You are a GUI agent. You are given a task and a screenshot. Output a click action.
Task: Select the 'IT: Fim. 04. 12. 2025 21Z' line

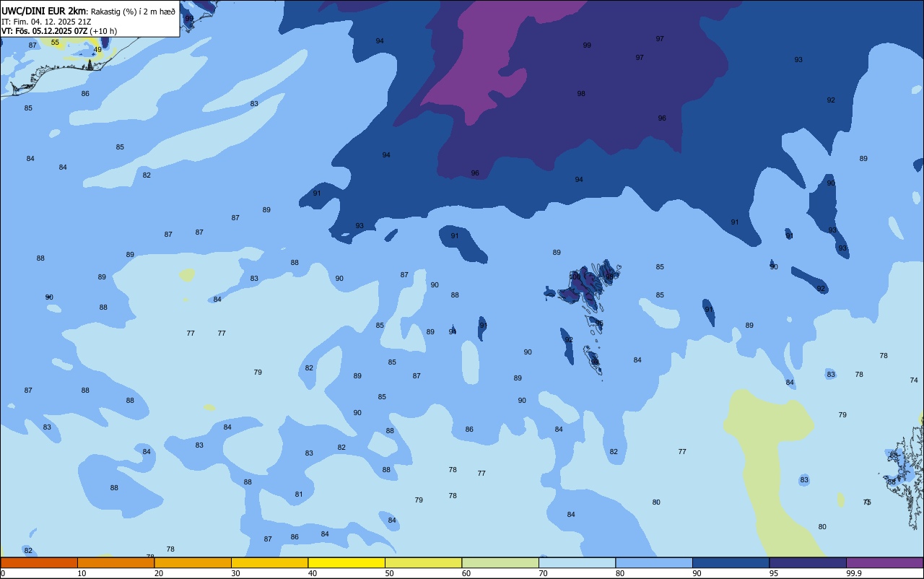pyautogui.click(x=46, y=22)
